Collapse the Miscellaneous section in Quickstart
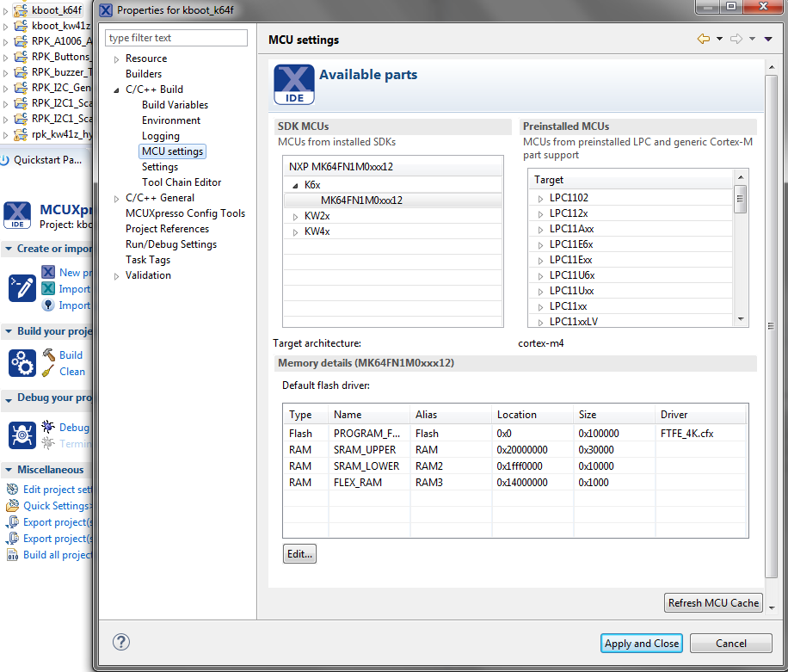This screenshot has height=672, width=788. coord(9,470)
